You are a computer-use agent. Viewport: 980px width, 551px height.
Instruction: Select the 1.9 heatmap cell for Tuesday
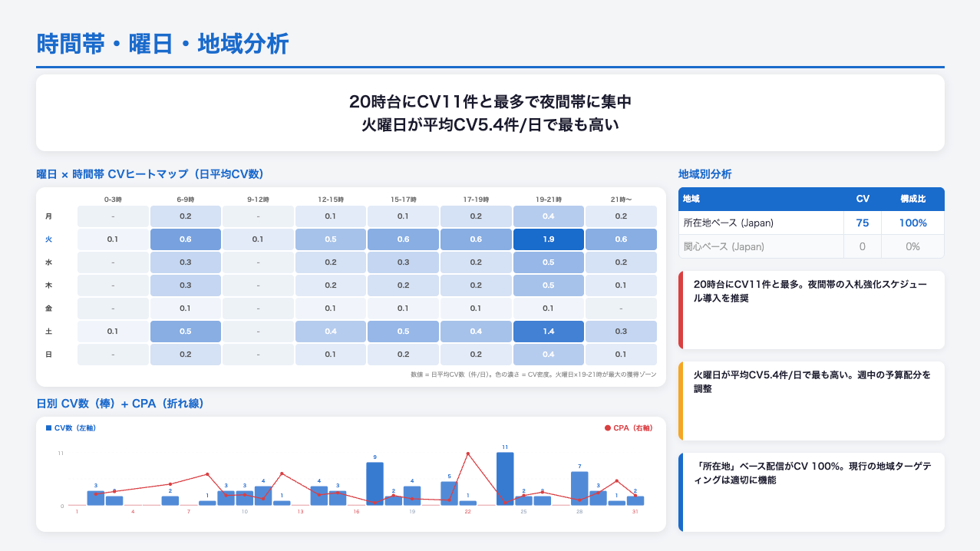click(548, 239)
